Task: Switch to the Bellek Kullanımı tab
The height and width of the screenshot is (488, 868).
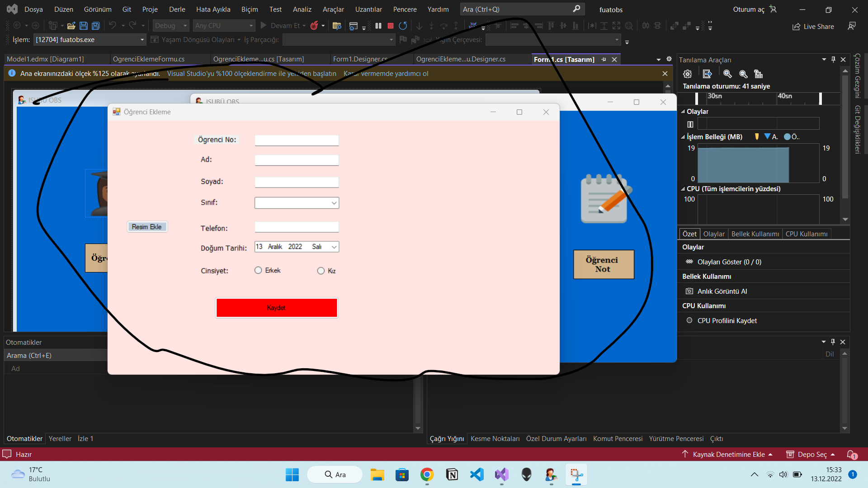Action: click(x=755, y=234)
